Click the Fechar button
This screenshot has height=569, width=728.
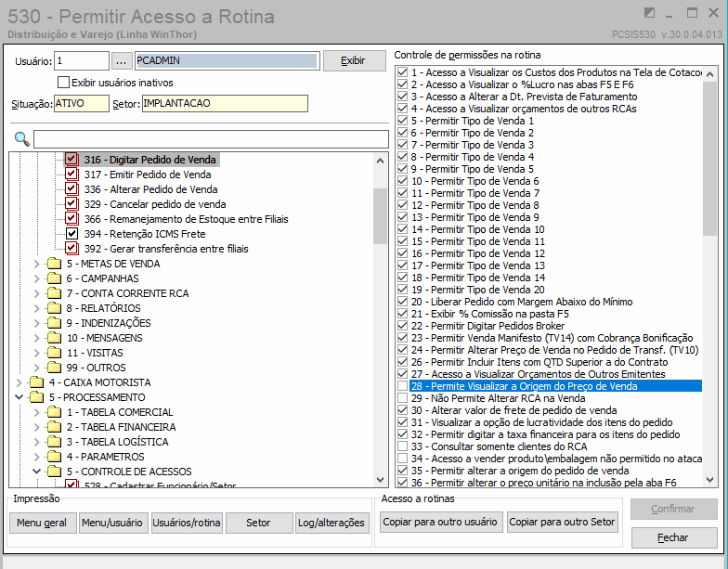(674, 538)
